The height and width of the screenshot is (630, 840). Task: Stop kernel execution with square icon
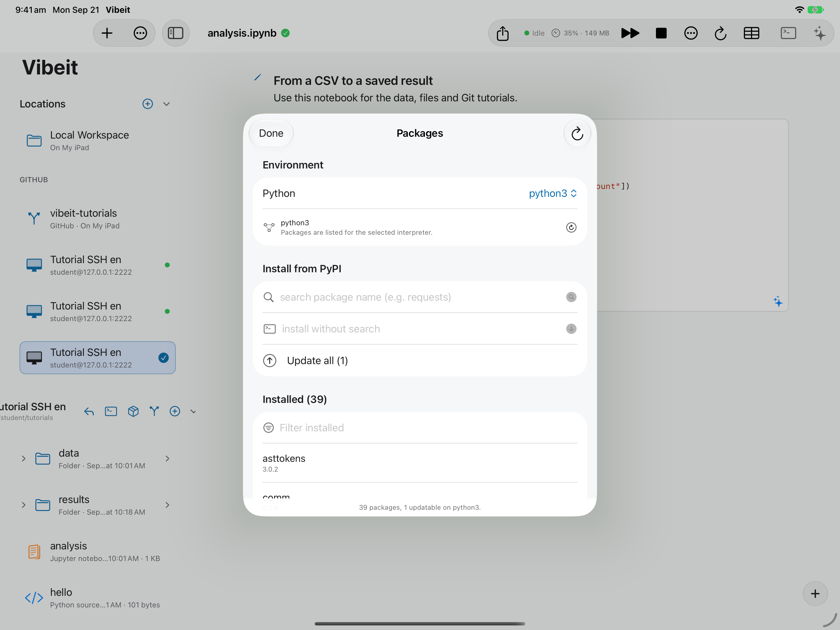pos(661,33)
